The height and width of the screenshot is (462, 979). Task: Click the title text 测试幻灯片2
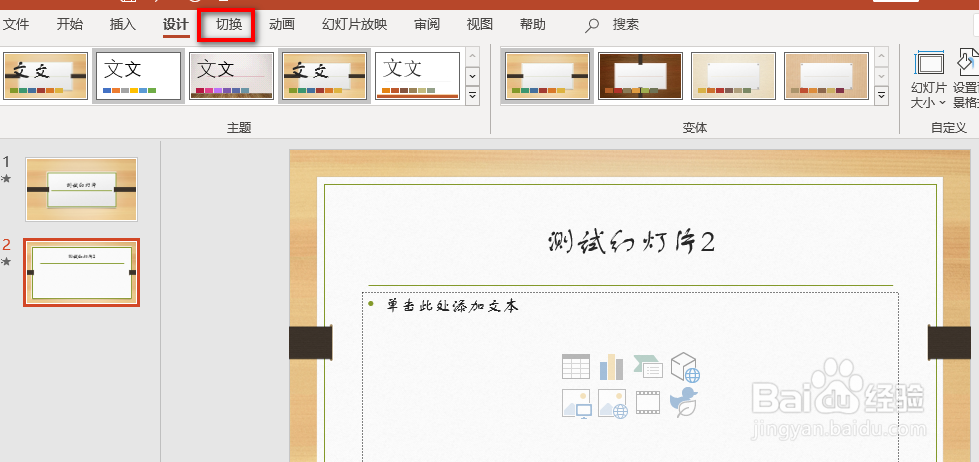(x=630, y=242)
